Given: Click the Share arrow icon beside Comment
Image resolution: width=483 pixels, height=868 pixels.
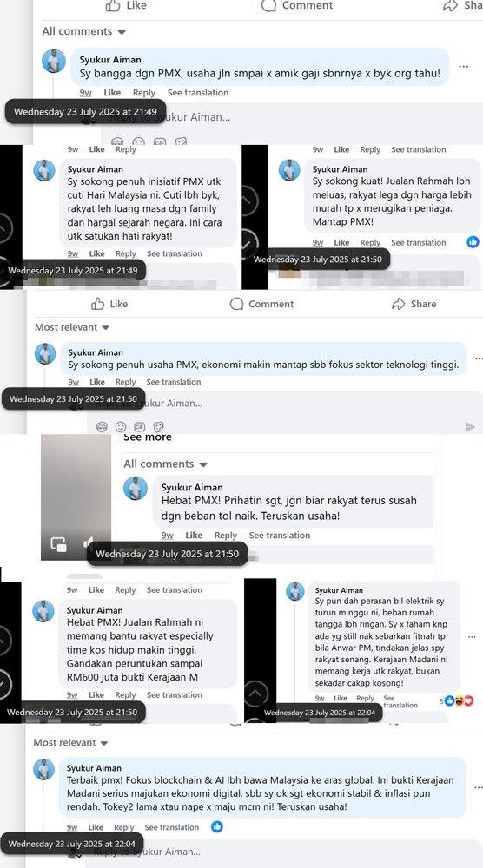Looking at the screenshot, I should click(398, 303).
